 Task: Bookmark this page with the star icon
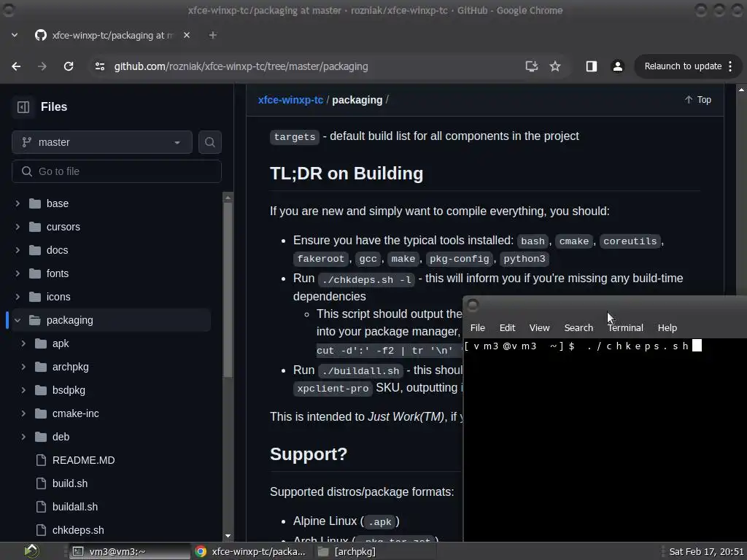point(555,66)
